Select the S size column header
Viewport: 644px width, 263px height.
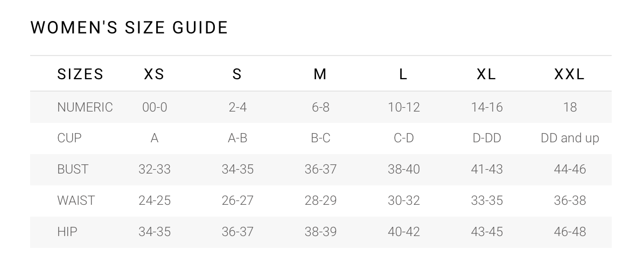237,74
